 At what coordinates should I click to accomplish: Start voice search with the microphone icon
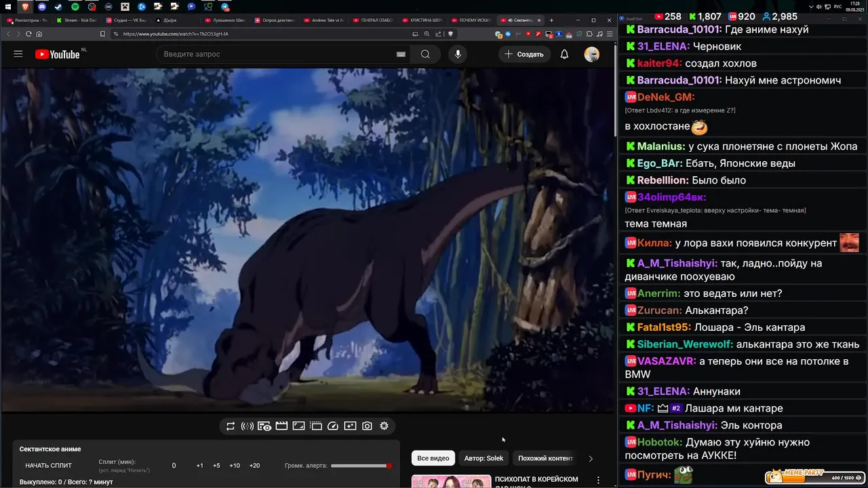pyautogui.click(x=458, y=54)
